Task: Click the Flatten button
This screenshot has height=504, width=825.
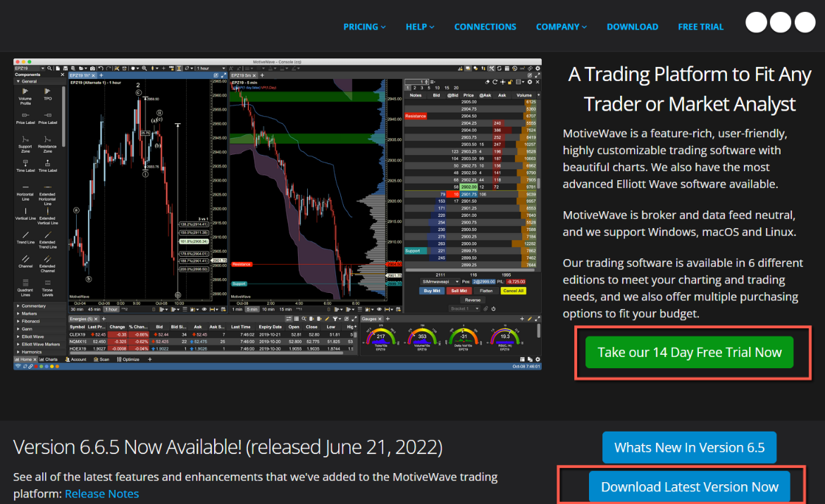Action: tap(485, 291)
